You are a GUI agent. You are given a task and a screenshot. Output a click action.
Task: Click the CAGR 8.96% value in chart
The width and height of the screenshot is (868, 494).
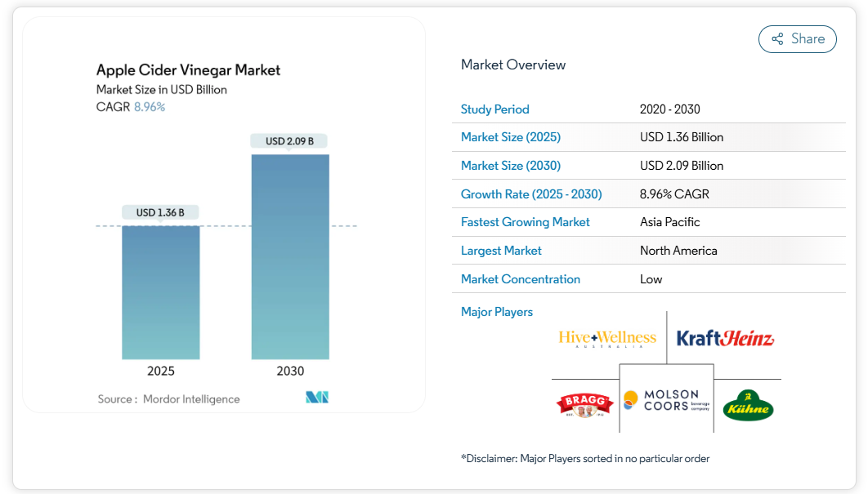[150, 107]
